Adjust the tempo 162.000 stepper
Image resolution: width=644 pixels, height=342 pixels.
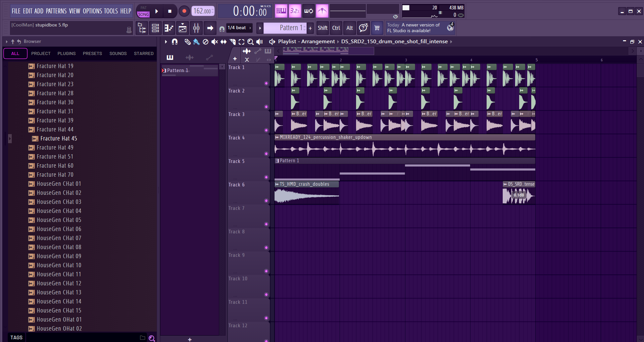(212, 11)
